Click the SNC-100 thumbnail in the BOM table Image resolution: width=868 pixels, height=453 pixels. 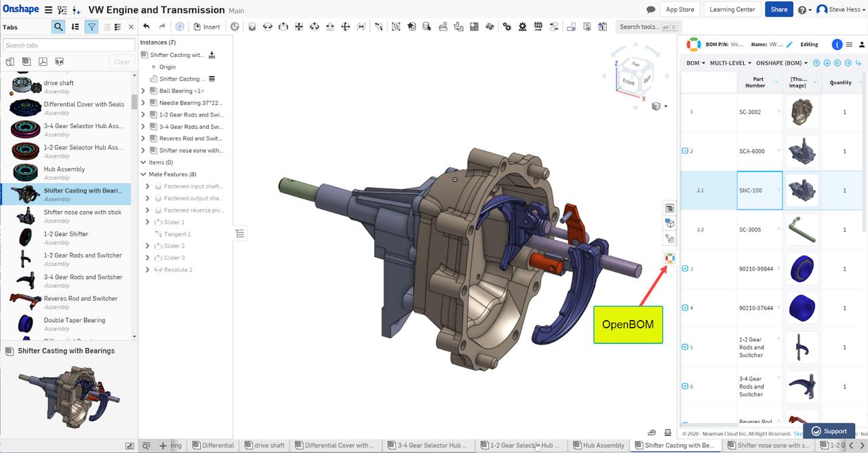[x=802, y=190]
